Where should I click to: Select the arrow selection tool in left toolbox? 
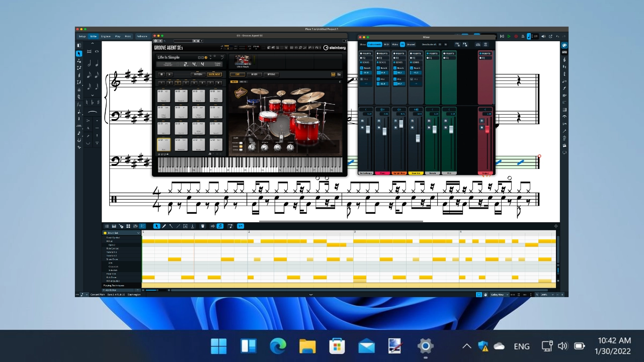[x=79, y=54]
